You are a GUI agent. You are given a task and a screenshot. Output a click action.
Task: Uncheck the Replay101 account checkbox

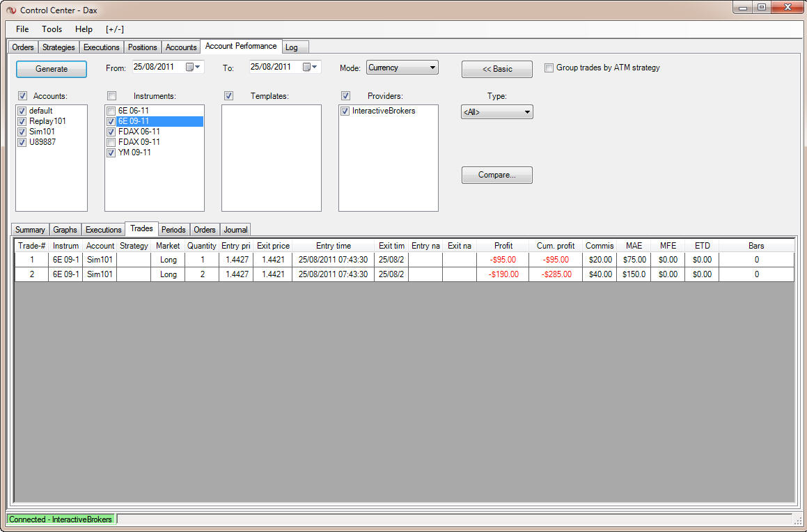tap(22, 121)
